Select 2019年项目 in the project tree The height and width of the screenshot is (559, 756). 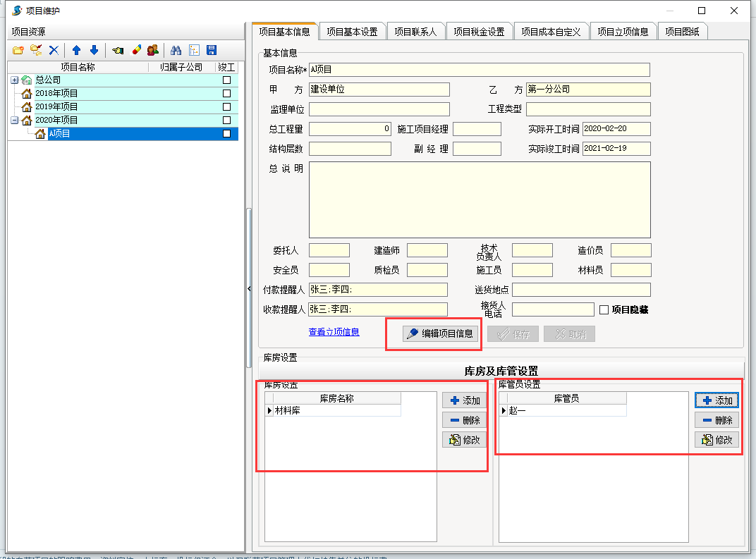click(56, 106)
